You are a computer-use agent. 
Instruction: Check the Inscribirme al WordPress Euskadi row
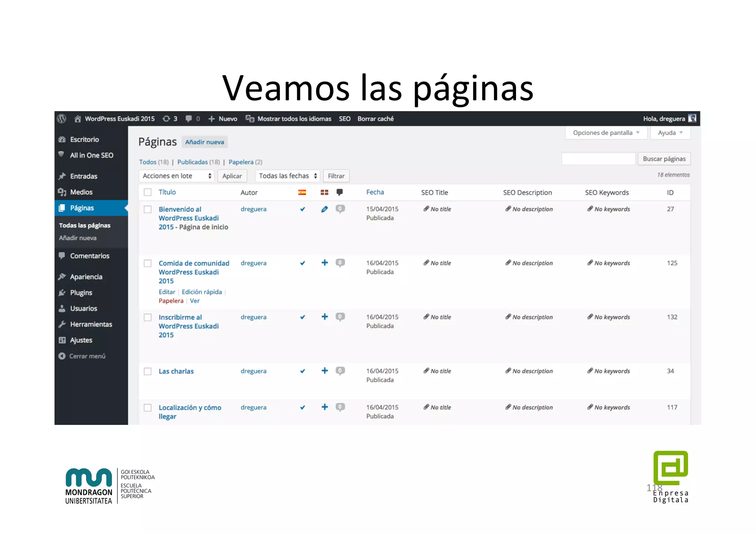pyautogui.click(x=148, y=317)
